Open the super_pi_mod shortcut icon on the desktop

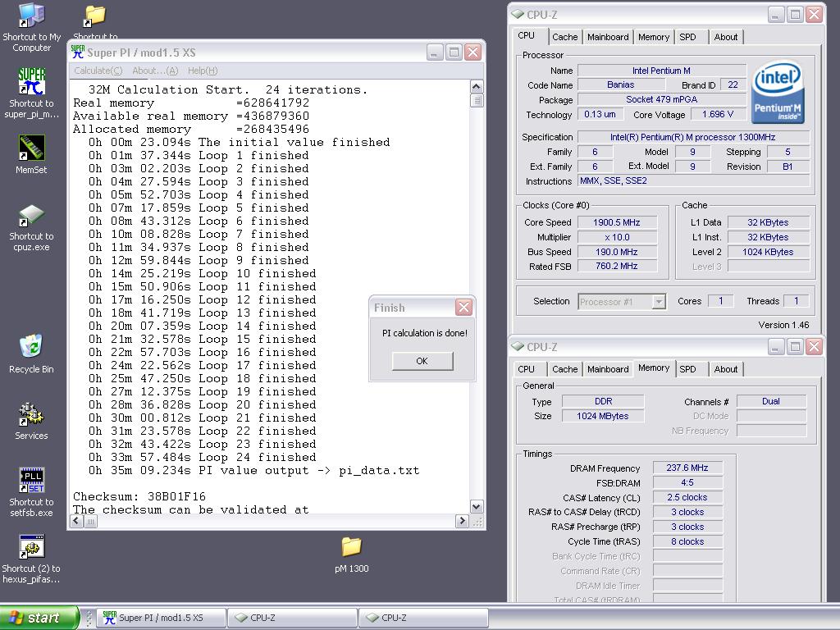pyautogui.click(x=32, y=81)
